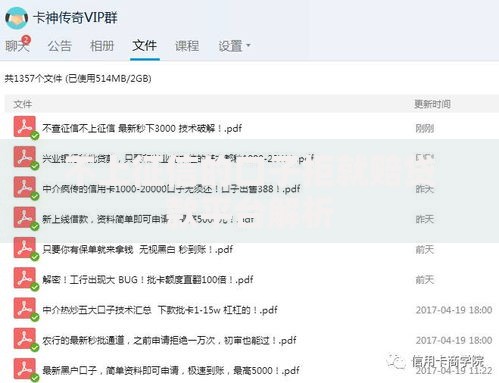499x383 pixels.
Task: Click the 刚刚 time in first row
Action: pos(424,128)
